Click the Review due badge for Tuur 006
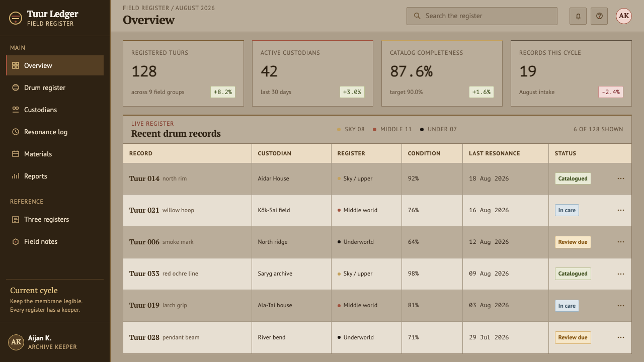 (x=573, y=242)
